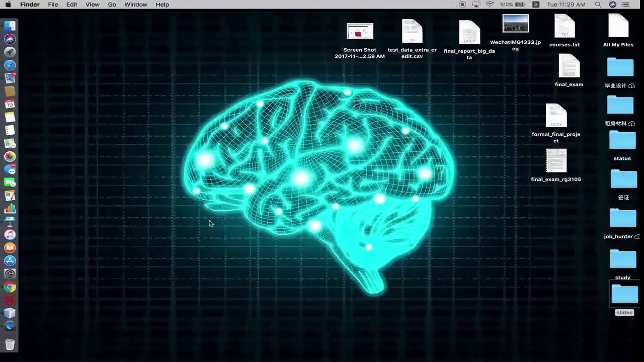Open the Trash in the Dock
The width and height of the screenshot is (644, 362).
10,344
